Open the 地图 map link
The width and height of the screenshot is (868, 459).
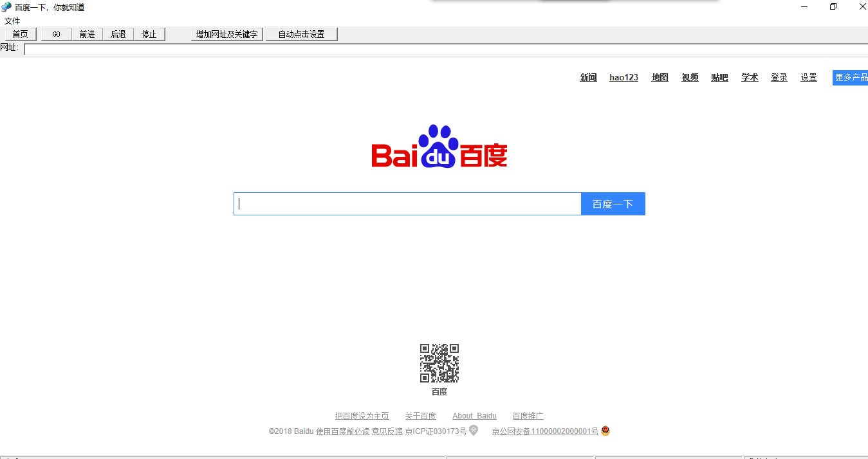pos(660,77)
